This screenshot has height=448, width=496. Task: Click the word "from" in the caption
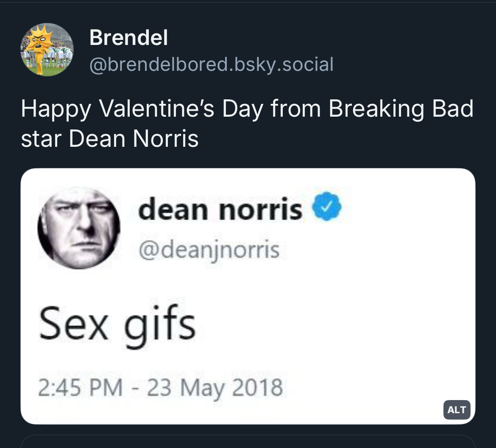[x=296, y=109]
